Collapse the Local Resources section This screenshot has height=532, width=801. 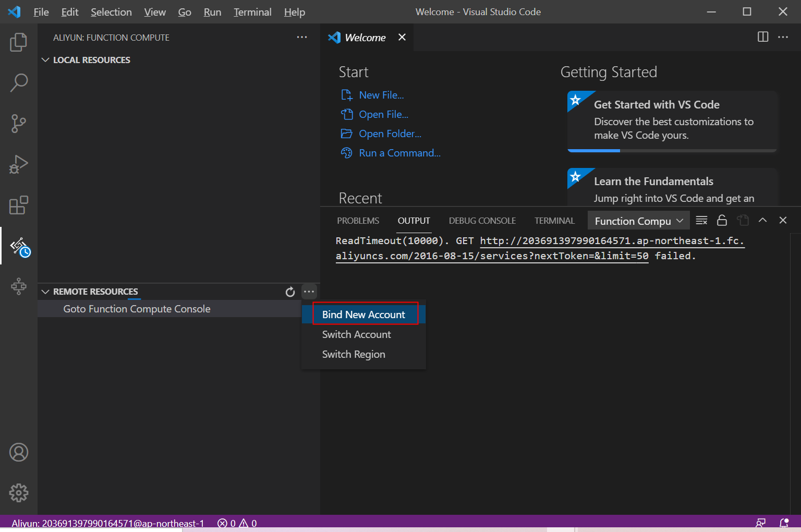click(x=45, y=60)
